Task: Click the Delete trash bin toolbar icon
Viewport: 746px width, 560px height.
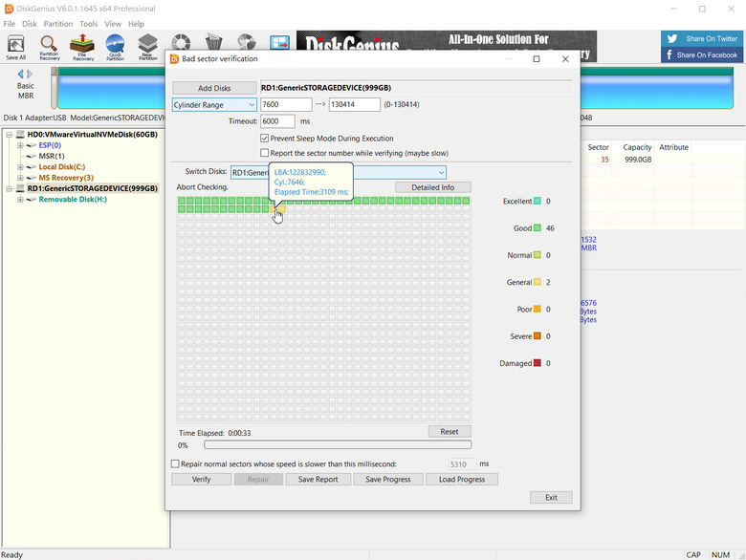Action: (213, 42)
